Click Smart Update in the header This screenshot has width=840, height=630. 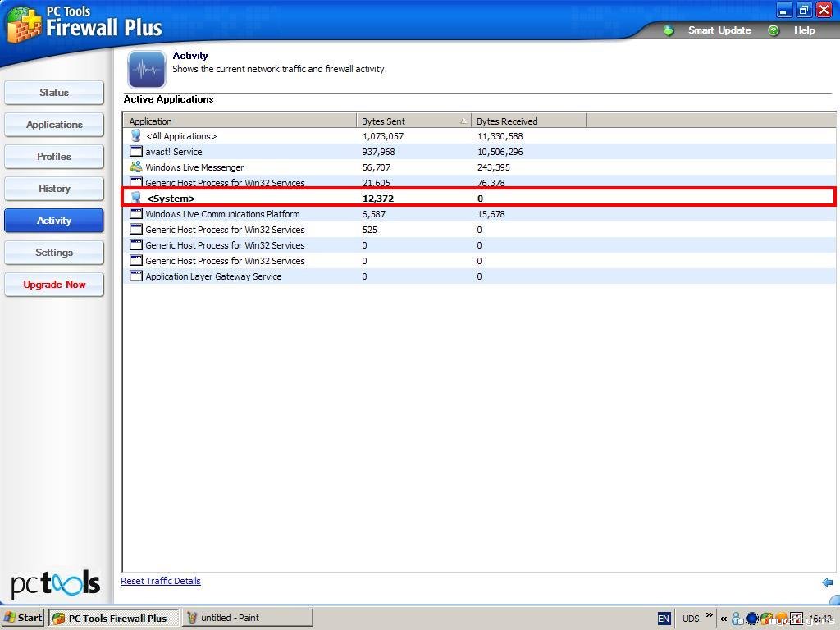(x=719, y=30)
